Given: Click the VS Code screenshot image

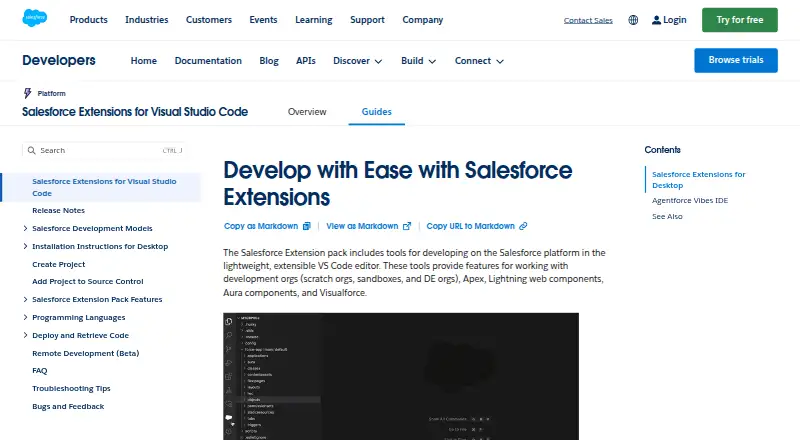Looking at the screenshot, I should [x=401, y=376].
